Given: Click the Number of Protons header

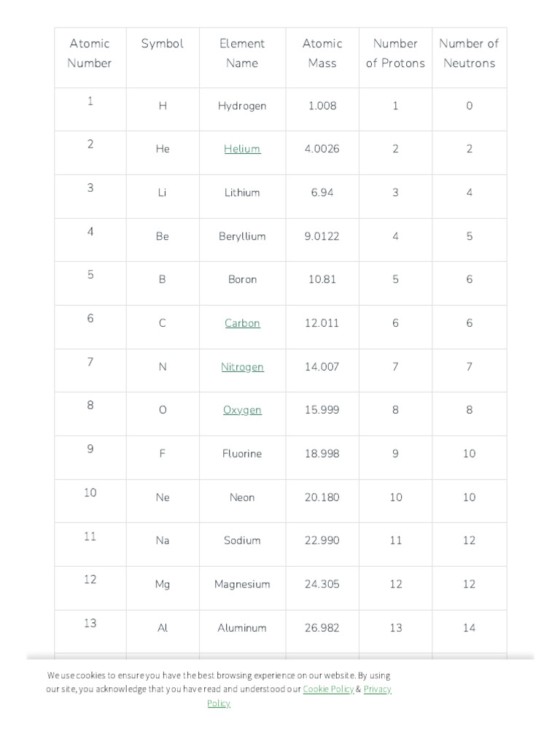Looking at the screenshot, I should (395, 53).
